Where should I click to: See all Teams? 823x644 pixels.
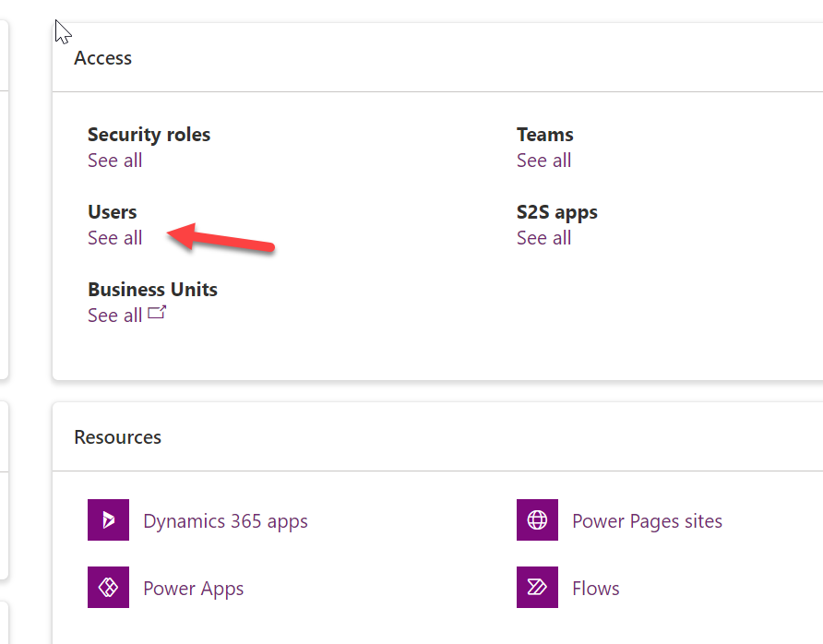(543, 160)
